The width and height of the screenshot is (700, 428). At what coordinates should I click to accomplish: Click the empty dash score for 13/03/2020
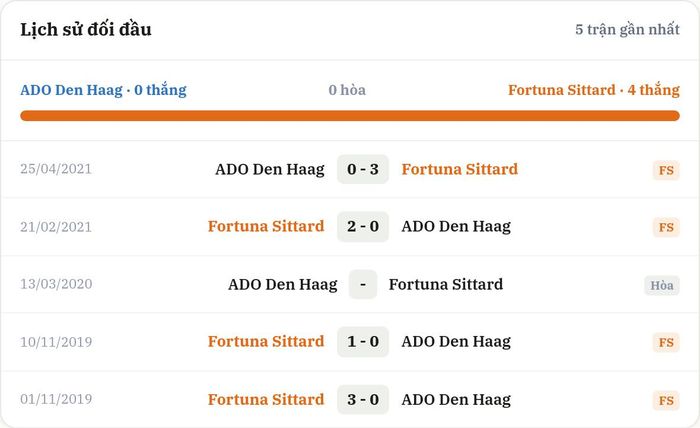(362, 284)
